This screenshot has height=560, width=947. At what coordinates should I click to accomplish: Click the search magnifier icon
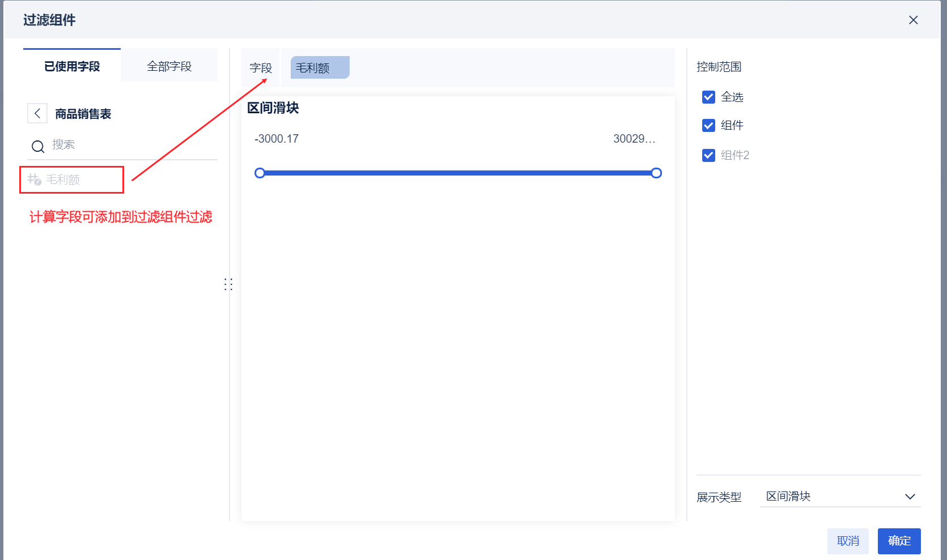[38, 147]
